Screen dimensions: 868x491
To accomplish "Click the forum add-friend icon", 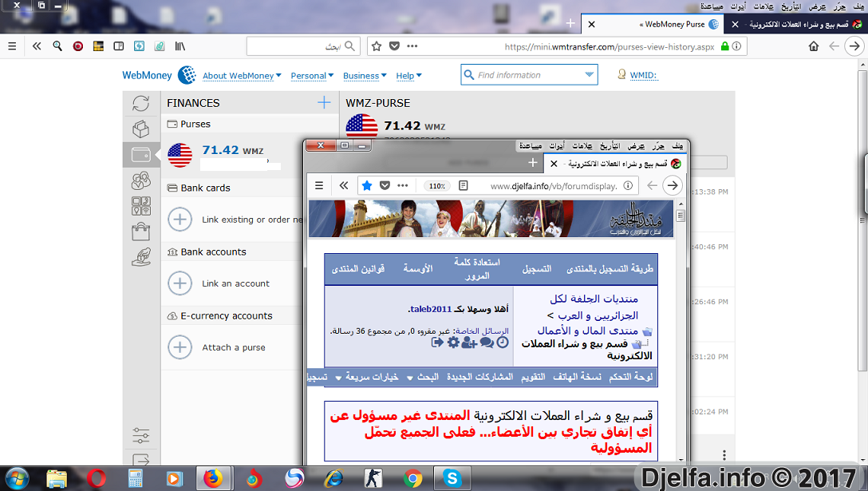I will 469,343.
